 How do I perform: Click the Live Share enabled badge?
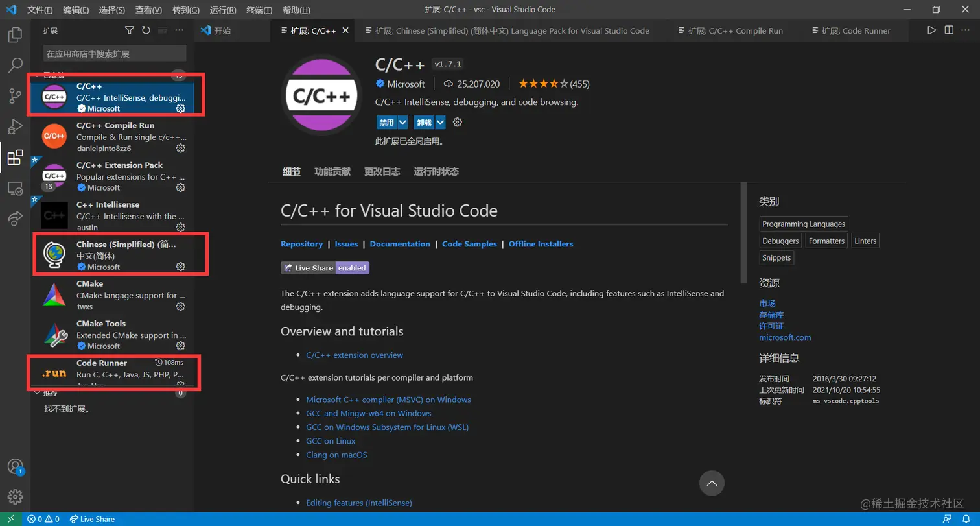(x=325, y=268)
